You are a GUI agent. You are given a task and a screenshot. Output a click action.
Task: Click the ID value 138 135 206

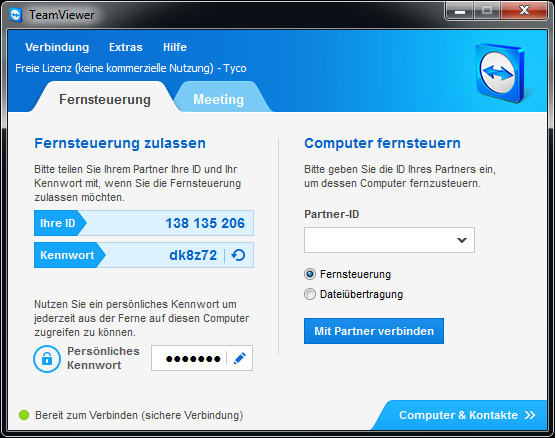point(205,223)
